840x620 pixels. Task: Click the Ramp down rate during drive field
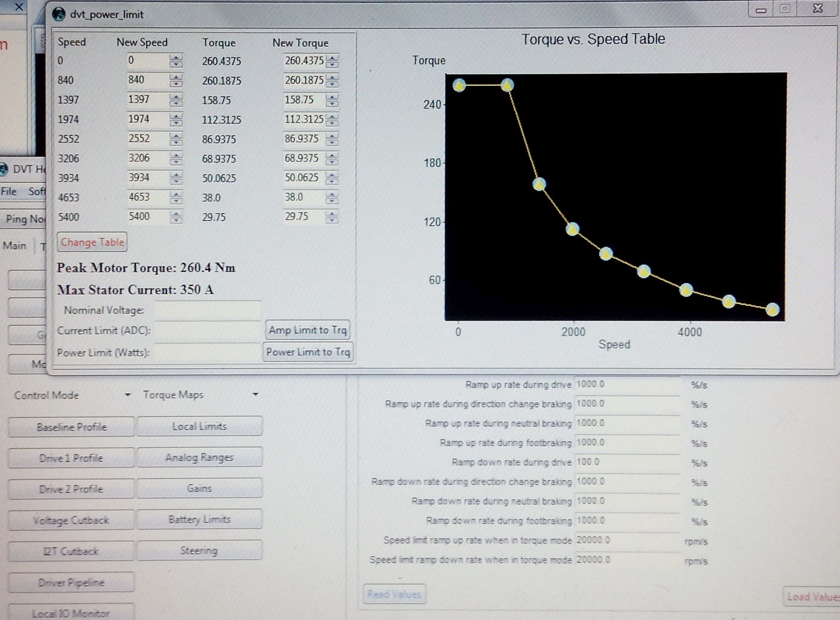point(627,462)
